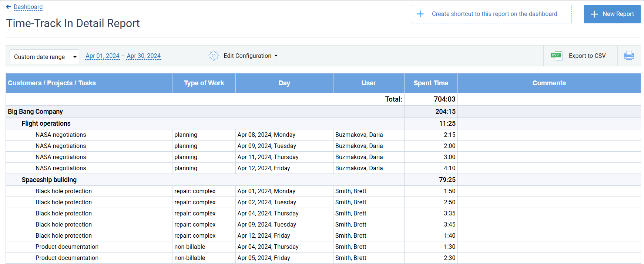Click Spaceship building time 79:25
The width and height of the screenshot is (644, 264).
pyautogui.click(x=447, y=180)
